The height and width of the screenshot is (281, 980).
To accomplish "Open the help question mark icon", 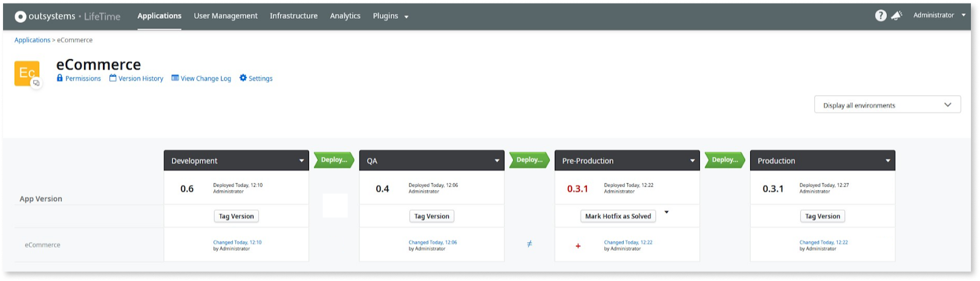I will coord(881,16).
